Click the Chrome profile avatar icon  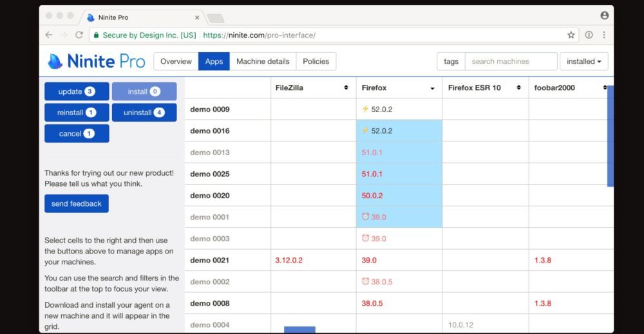[x=604, y=15]
